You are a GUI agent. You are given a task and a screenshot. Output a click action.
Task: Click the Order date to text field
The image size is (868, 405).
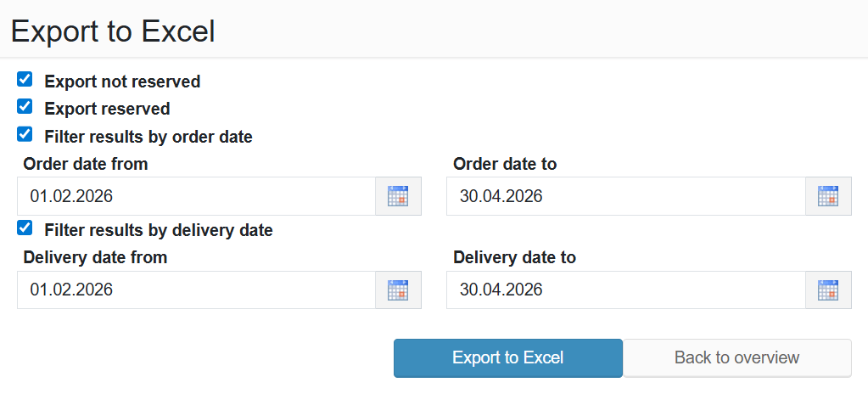pyautogui.click(x=625, y=196)
